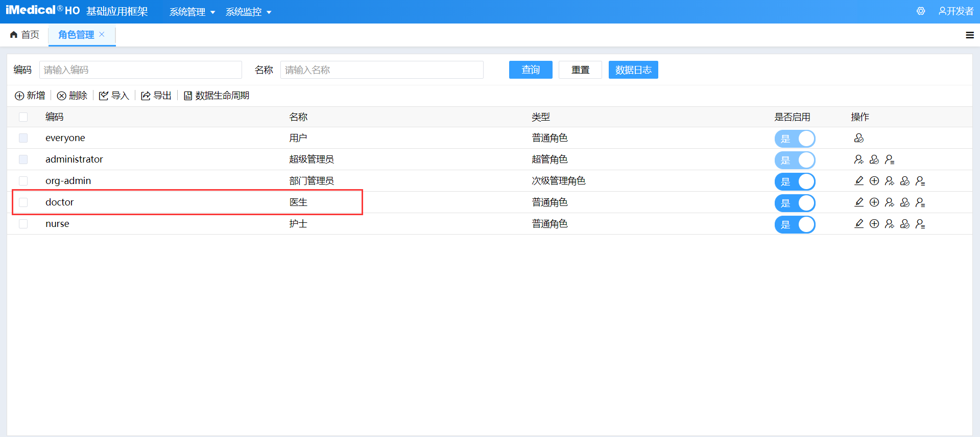Click the circled plus icon in nurse row
The image size is (980, 437).
(x=874, y=224)
